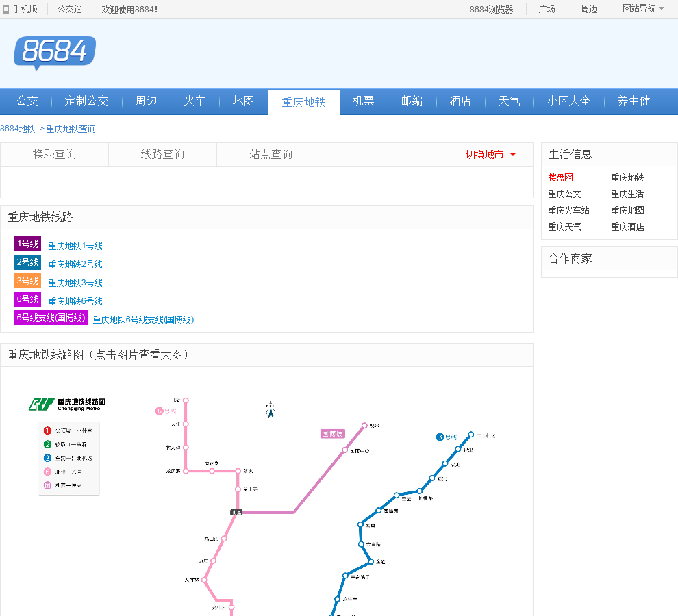Select the 重庆地铁 nav tab
The image size is (678, 616).
click(x=304, y=103)
